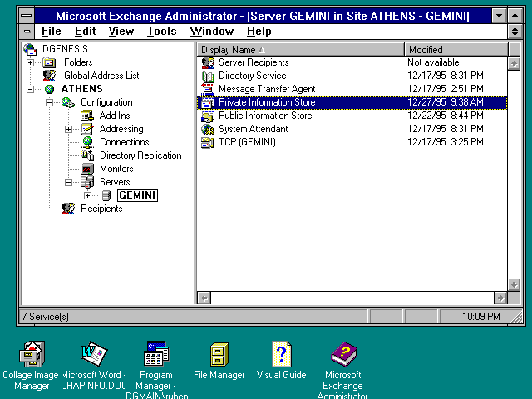Select the Global Address List label
The image size is (532, 399).
point(101,76)
